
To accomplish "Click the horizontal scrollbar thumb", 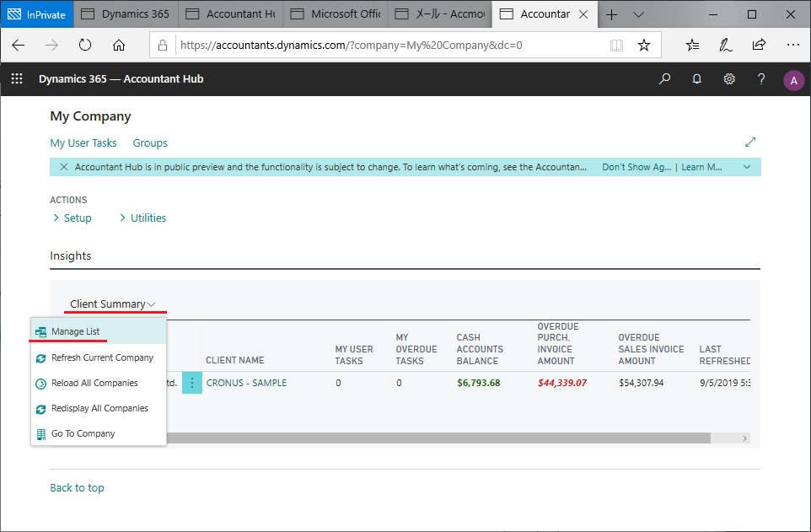I will pos(438,438).
